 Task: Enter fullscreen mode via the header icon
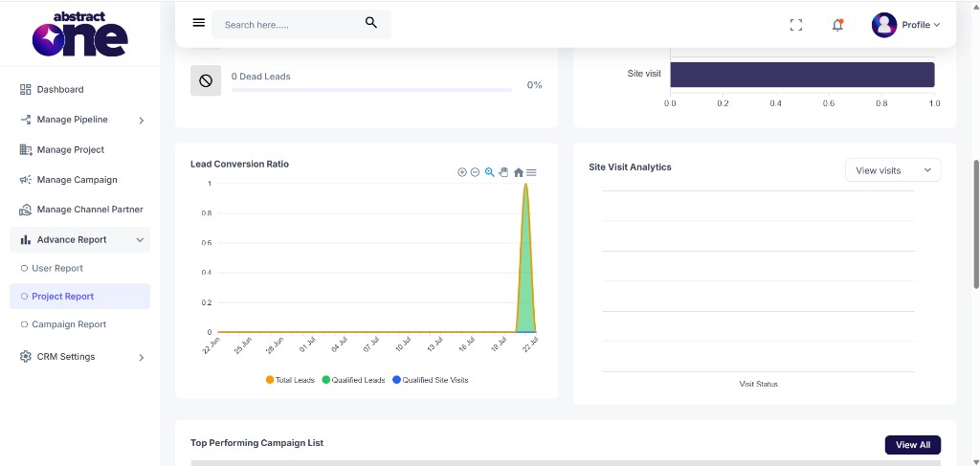[795, 25]
